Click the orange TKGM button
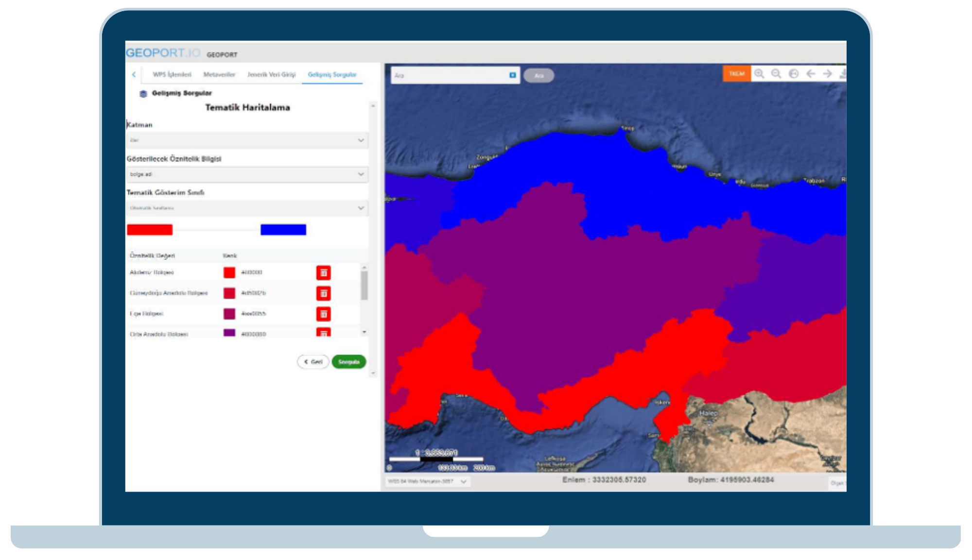972x560 pixels. tap(736, 74)
